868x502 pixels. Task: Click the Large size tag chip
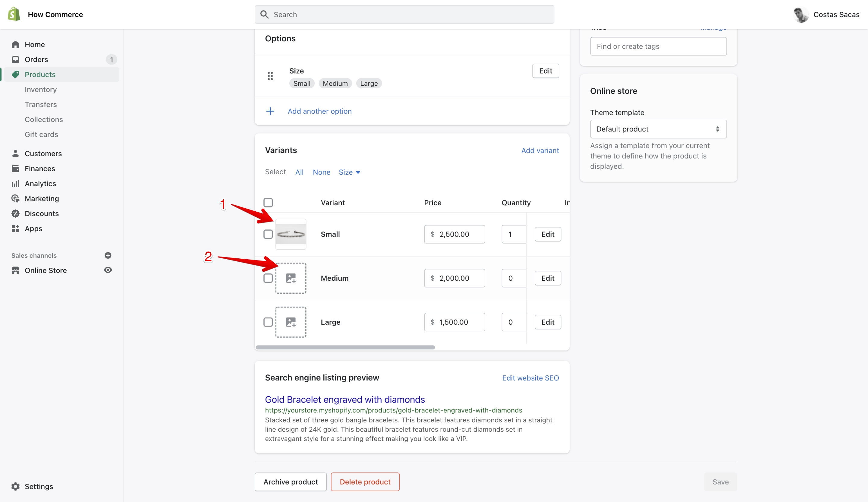tap(369, 84)
